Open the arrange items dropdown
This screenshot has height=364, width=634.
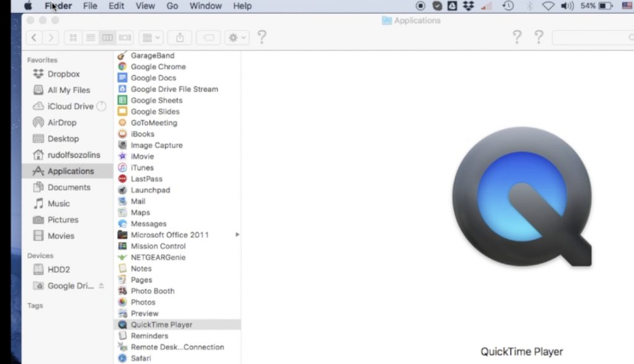click(x=151, y=38)
